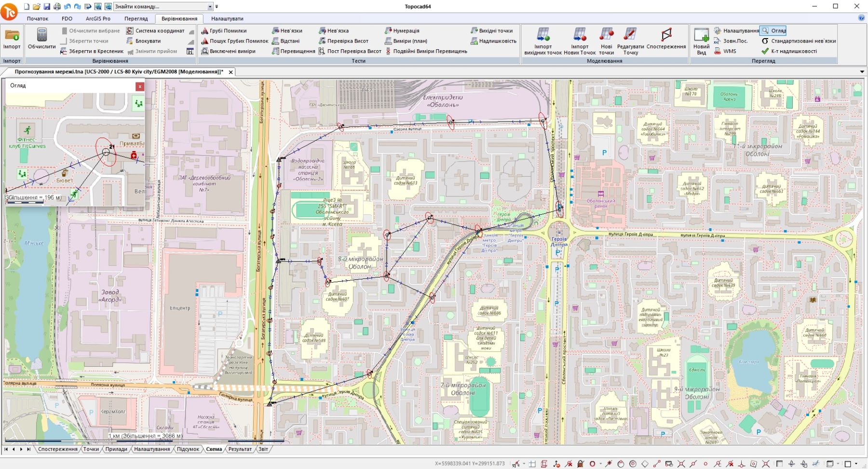Screen dimensions: 868x469
Task: Open the Прилади bottom tab
Action: point(116,449)
